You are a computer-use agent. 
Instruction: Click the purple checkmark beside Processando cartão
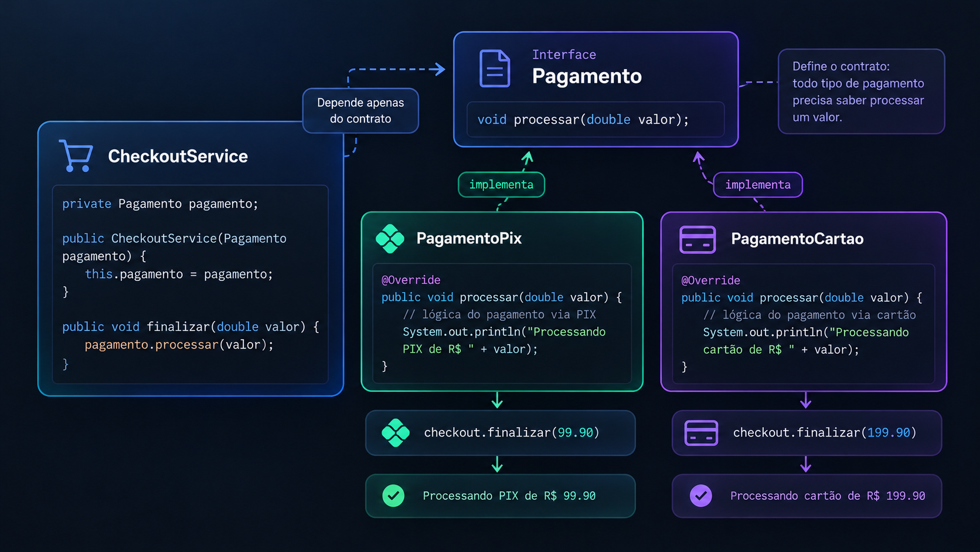[x=700, y=496]
